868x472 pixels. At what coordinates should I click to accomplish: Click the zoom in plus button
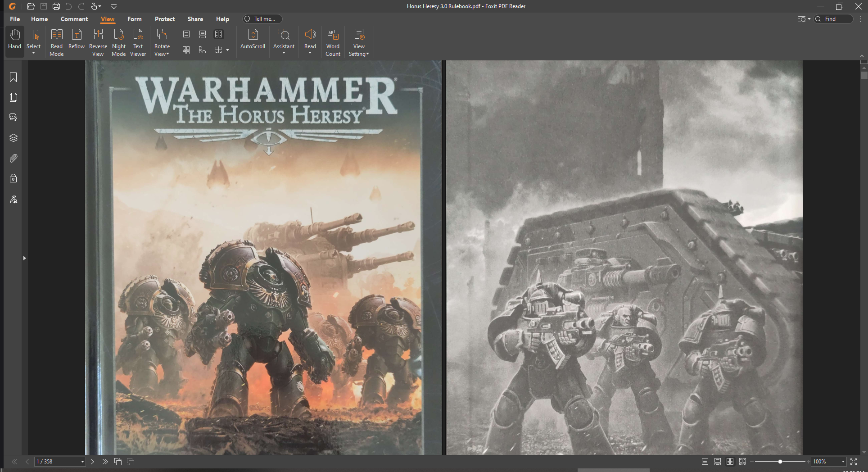pos(809,462)
